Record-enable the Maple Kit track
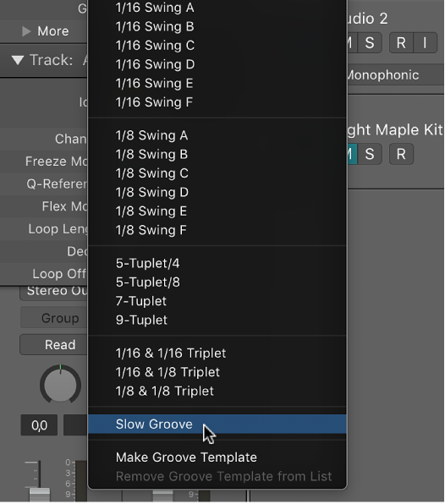The height and width of the screenshot is (504, 445). pos(401,154)
